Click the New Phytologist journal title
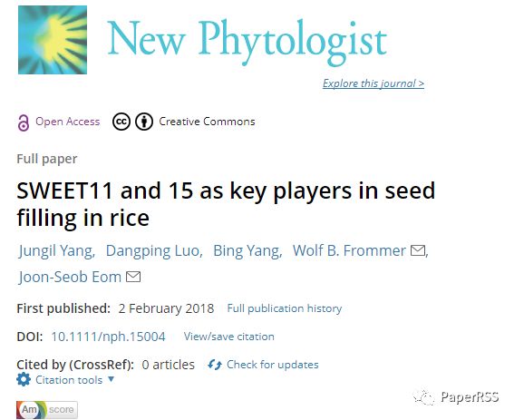 coord(247,41)
